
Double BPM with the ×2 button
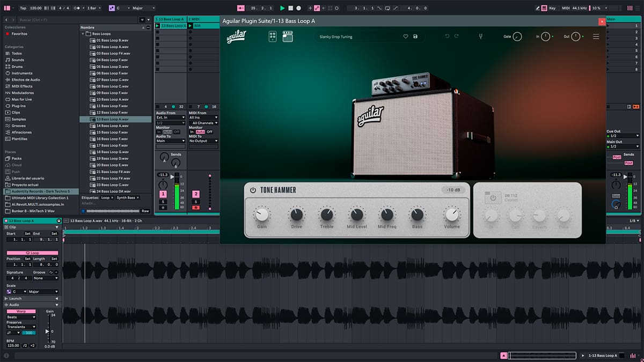[32, 345]
